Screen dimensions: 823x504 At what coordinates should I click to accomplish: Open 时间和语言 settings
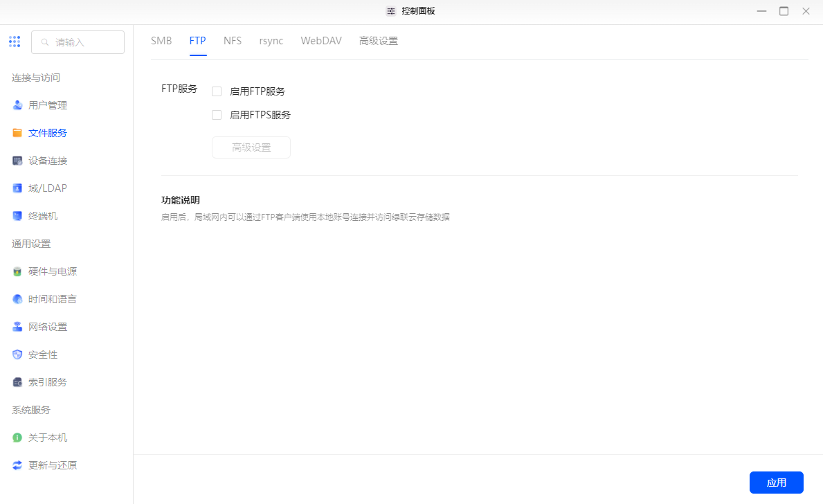(53, 299)
